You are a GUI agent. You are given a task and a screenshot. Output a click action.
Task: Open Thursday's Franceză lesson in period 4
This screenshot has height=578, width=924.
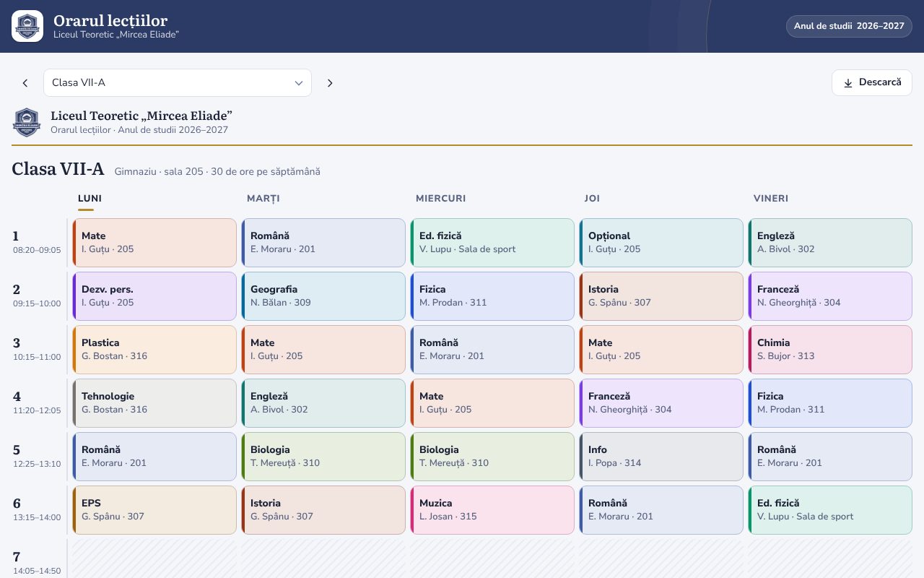(x=661, y=403)
